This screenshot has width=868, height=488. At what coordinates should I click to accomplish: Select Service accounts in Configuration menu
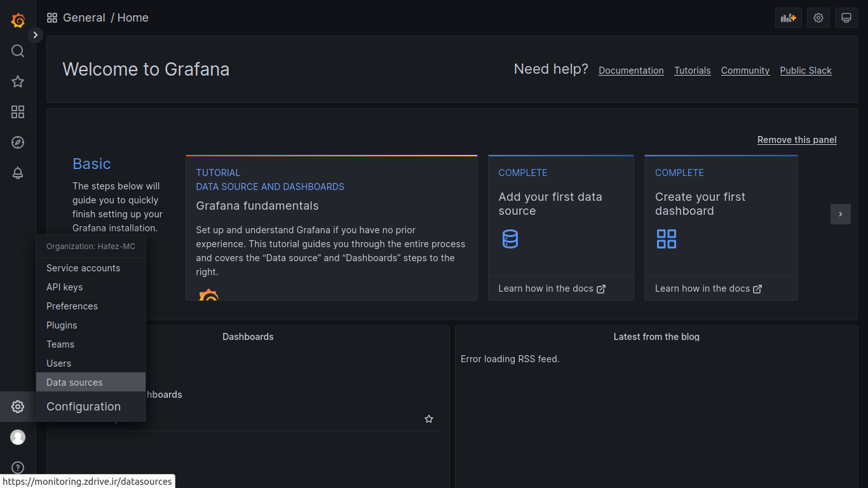83,268
